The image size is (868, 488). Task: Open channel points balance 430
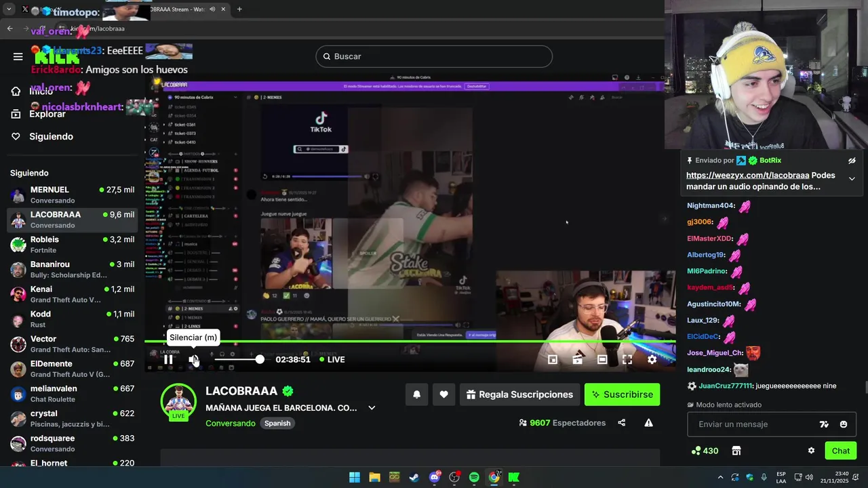[x=705, y=451]
